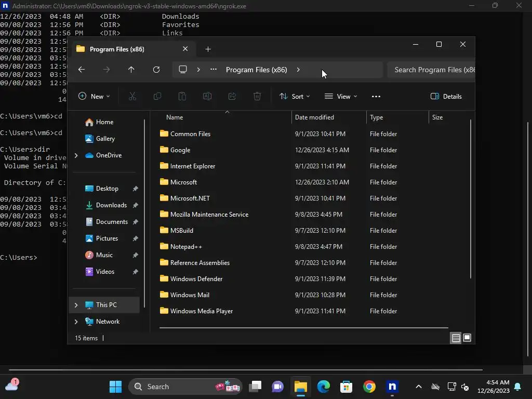
Task: Open the Chat app on taskbar
Action: coord(278,387)
